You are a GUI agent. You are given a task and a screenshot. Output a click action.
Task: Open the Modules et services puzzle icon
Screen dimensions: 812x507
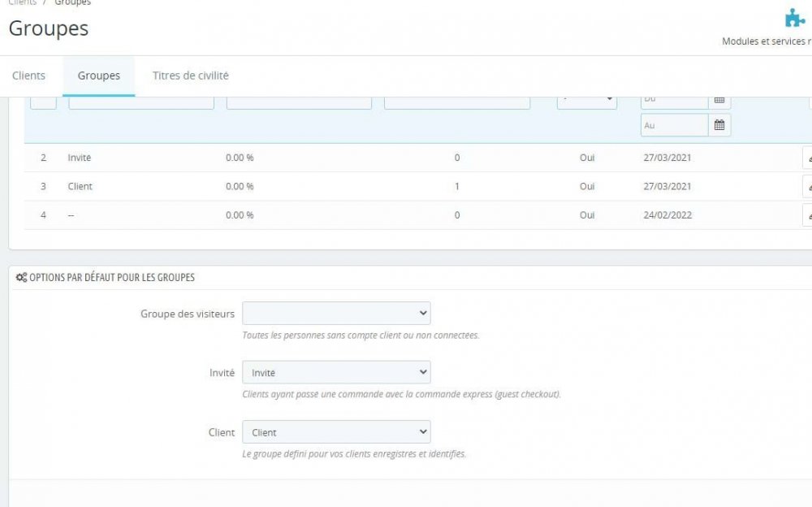tap(795, 18)
